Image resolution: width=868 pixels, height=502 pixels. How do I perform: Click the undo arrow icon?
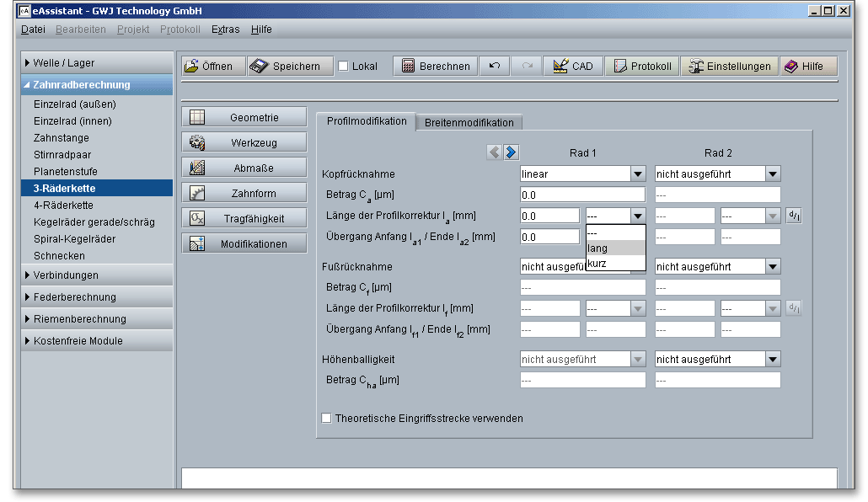coord(495,67)
